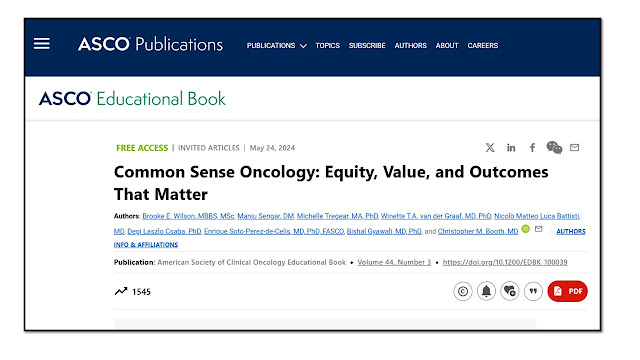Open author Christopher M. Booth's link
Screen dimensions: 640x360
pos(478,231)
